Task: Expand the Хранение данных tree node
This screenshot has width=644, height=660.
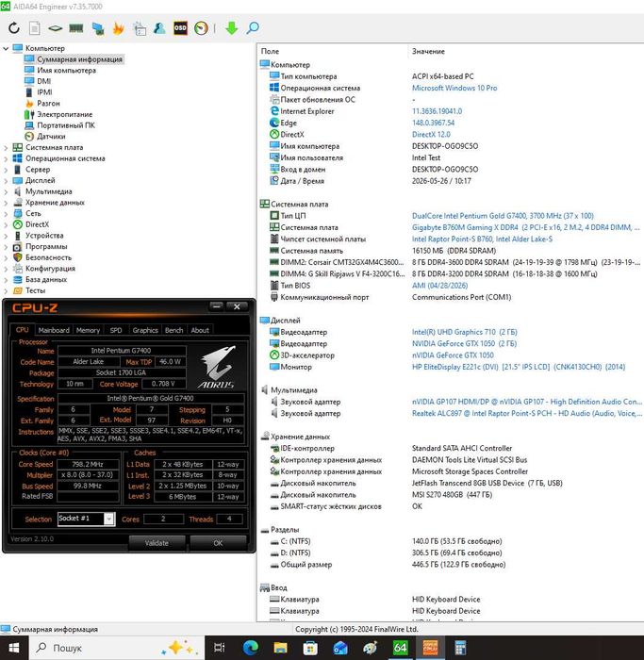Action: point(6,203)
